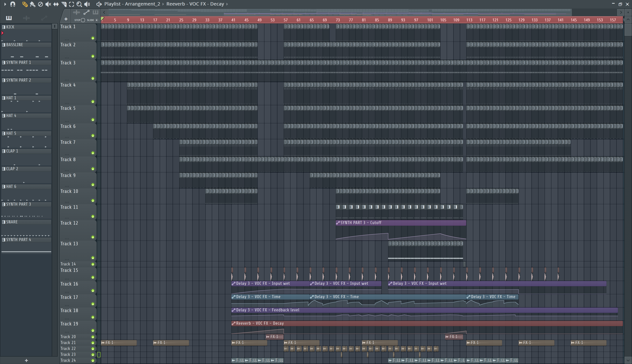The width and height of the screenshot is (632, 364).
Task: Switch picker to audio clips tab
Action: click(x=26, y=18)
